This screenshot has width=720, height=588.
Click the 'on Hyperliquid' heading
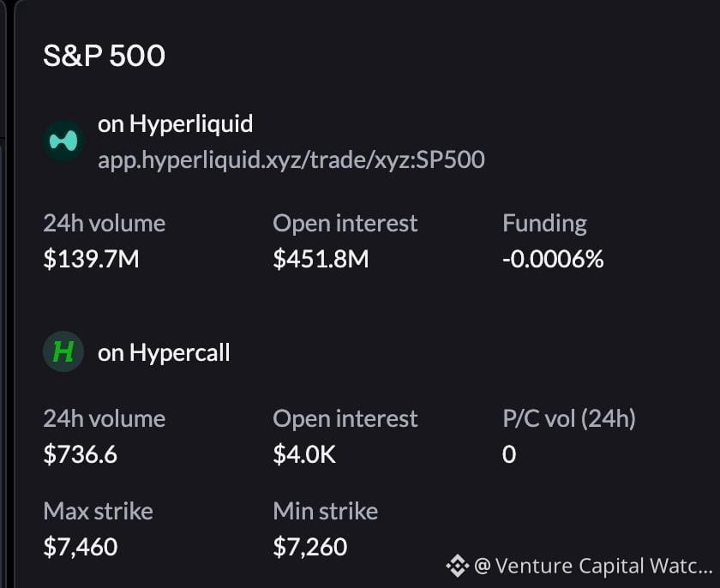coord(175,124)
